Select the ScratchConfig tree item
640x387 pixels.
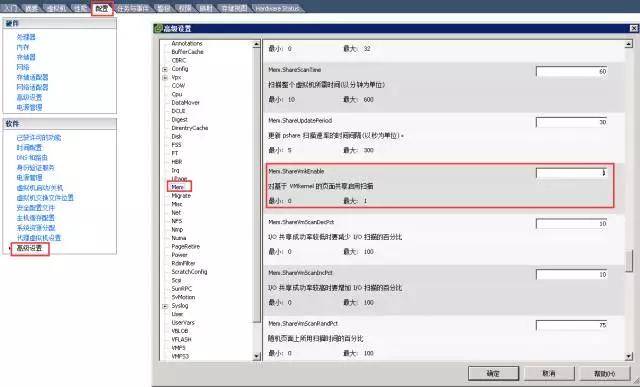pos(189,272)
